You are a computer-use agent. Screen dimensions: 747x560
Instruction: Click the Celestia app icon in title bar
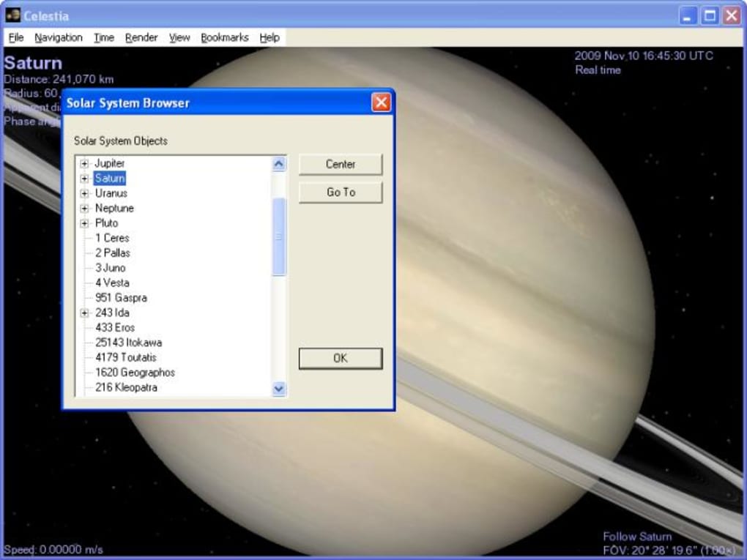pyautogui.click(x=13, y=15)
